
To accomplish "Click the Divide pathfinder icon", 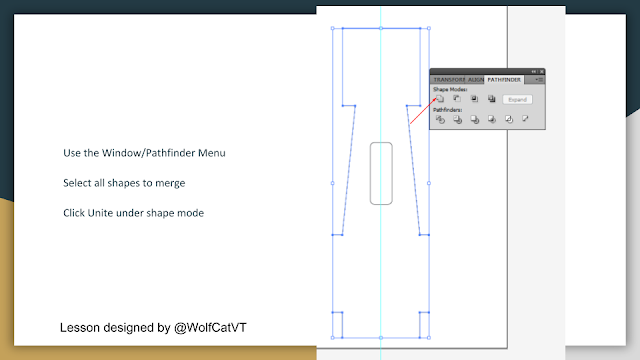I will click(x=440, y=119).
